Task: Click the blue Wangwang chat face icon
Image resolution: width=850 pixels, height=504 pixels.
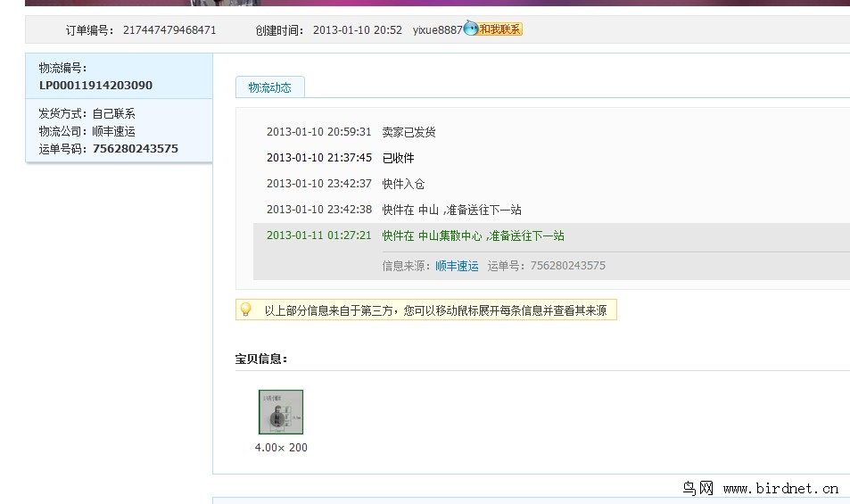Action: pos(471,29)
